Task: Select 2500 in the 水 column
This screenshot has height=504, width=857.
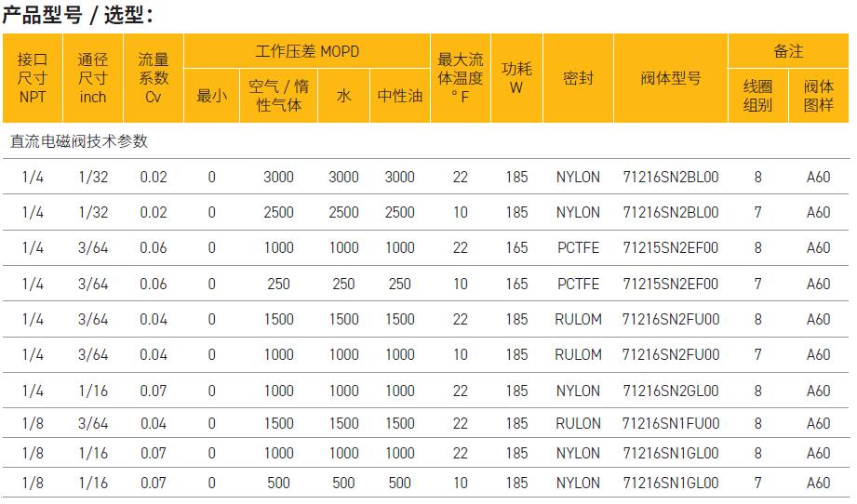Action: [x=343, y=212]
